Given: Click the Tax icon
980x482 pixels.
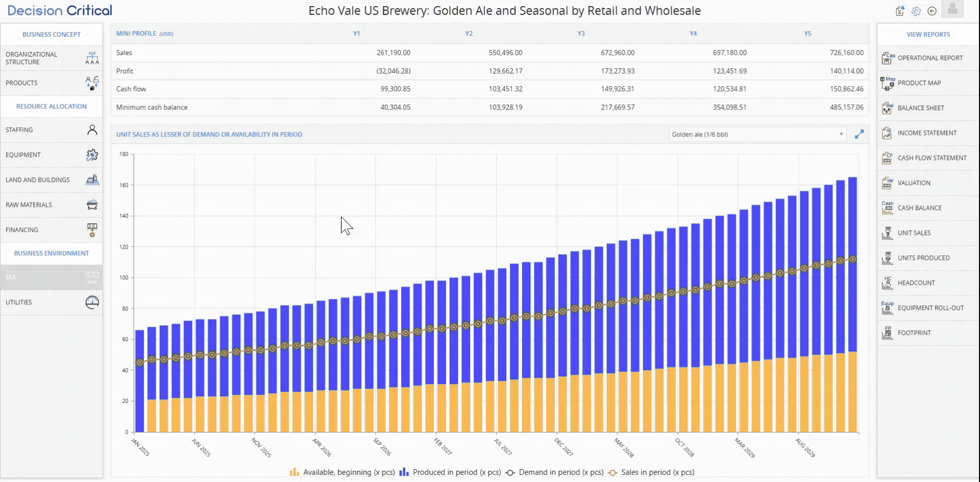Looking at the screenshot, I should point(92,277).
